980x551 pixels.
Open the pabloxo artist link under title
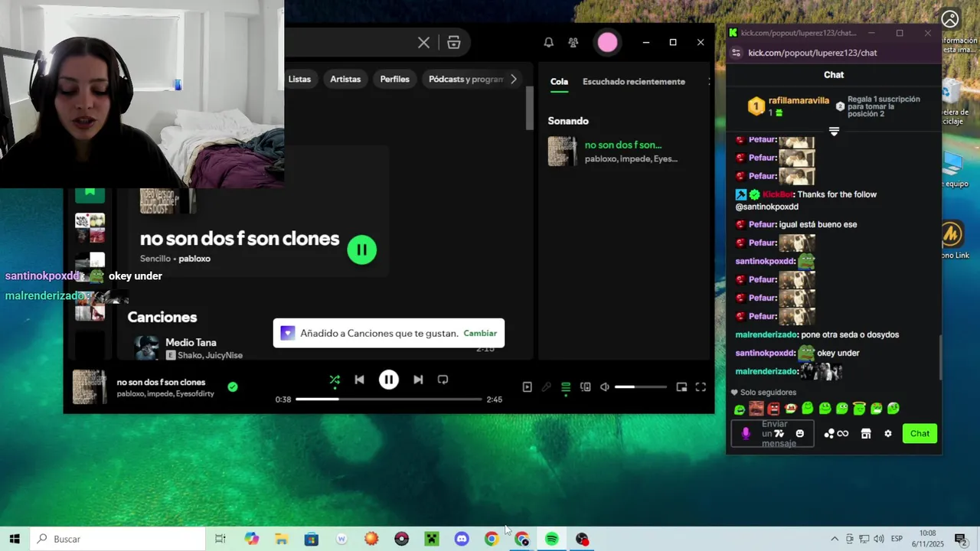pos(194,259)
